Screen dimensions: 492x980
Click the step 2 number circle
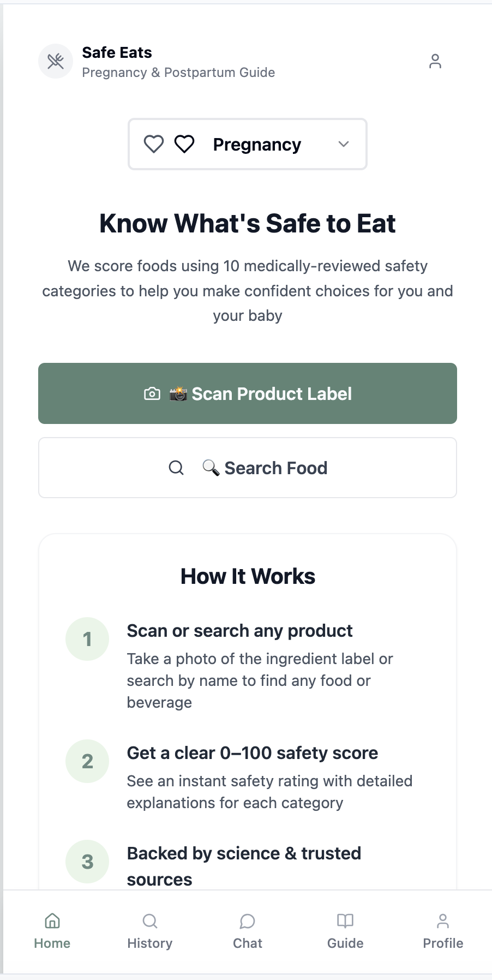[x=87, y=761]
